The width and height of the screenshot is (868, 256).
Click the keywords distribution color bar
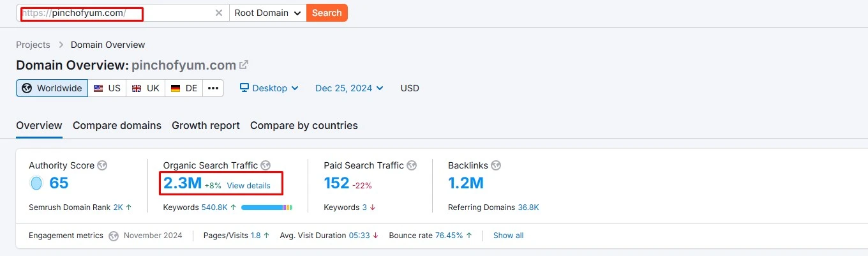(x=267, y=207)
